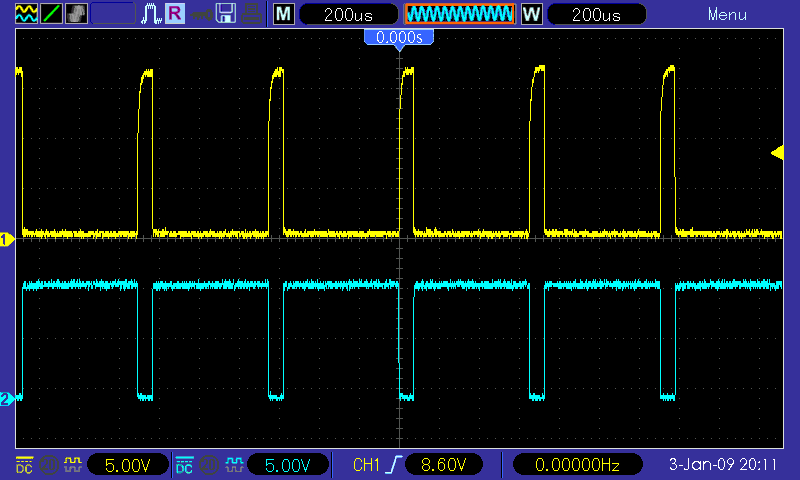The width and height of the screenshot is (800, 480).
Task: Click the 0.00000Hz frequency counter readout
Action: (577, 465)
